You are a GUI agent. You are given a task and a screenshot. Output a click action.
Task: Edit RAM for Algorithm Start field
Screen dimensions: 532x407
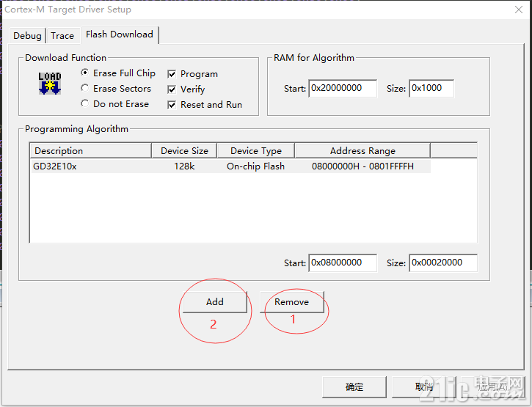(343, 89)
